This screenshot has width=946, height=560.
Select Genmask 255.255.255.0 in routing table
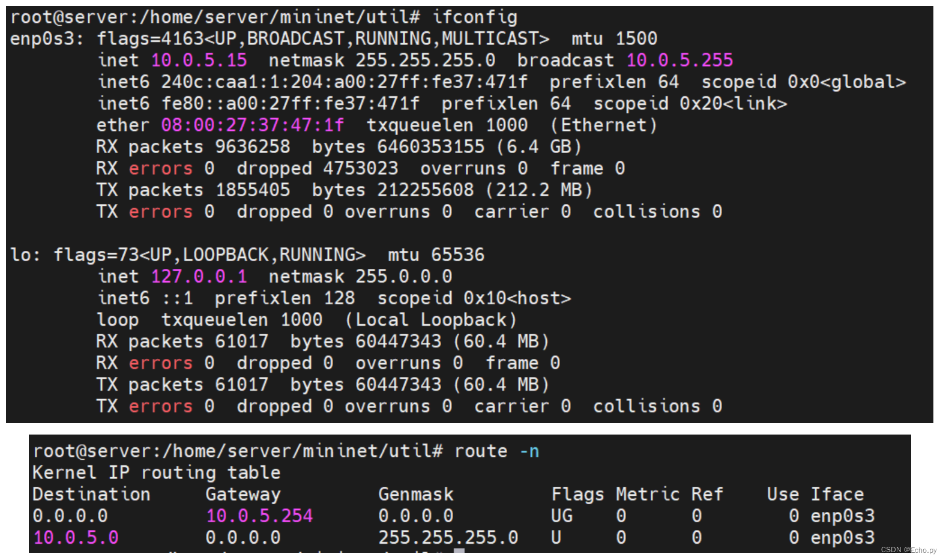click(x=448, y=538)
